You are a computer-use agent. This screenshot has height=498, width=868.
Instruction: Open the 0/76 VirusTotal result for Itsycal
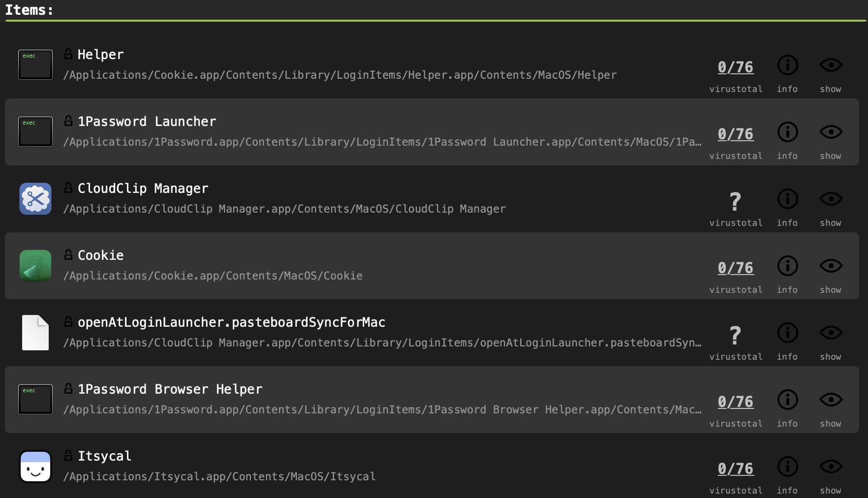[x=735, y=469]
